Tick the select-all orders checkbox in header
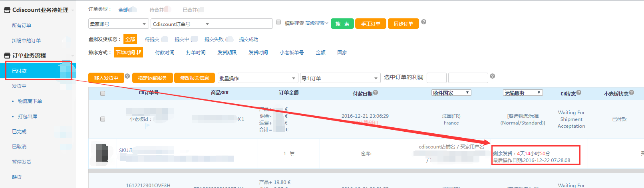Viewport: 644px width, 188px height. point(103,93)
